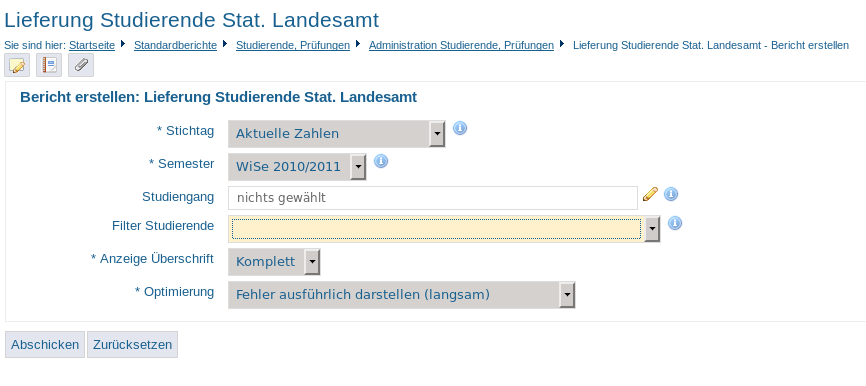Click the Studiengang field showing nichts gewählt

click(433, 198)
